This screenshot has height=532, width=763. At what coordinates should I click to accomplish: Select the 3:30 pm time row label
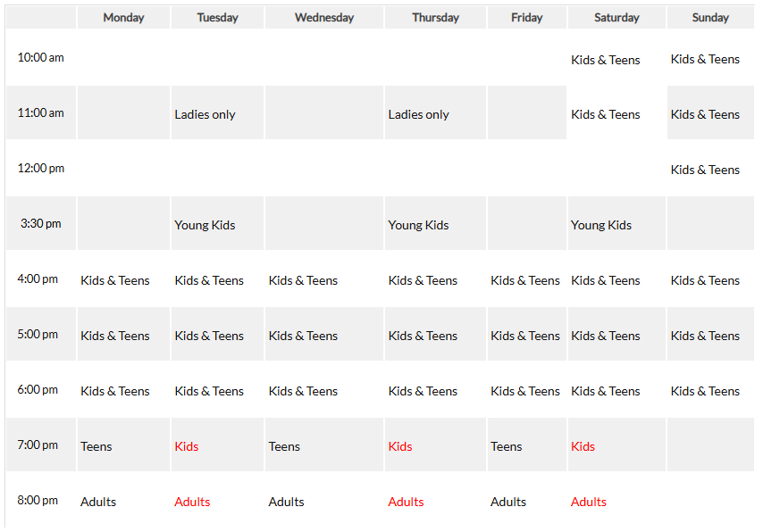(x=41, y=223)
